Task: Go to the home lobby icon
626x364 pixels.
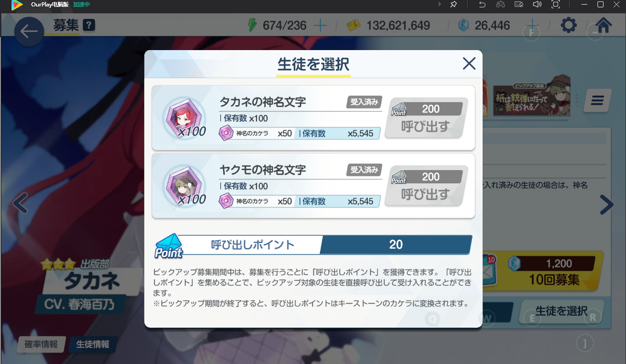Action: (x=603, y=25)
